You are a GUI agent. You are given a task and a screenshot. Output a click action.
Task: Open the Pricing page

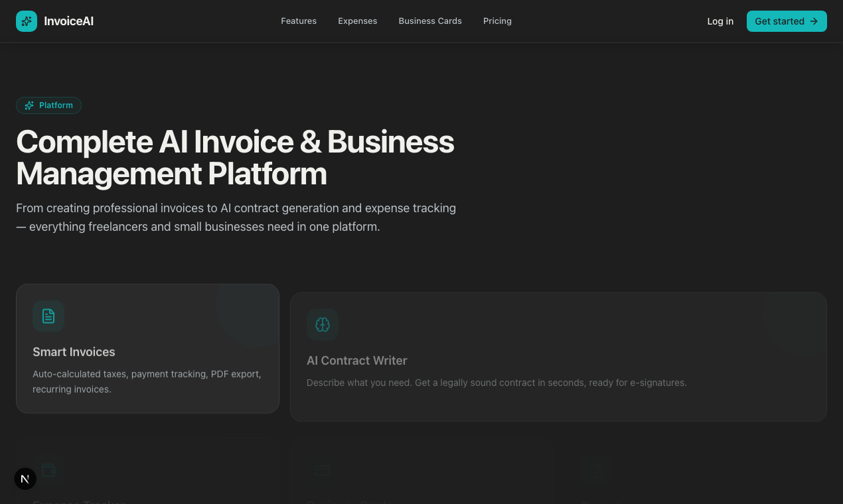pos(497,21)
